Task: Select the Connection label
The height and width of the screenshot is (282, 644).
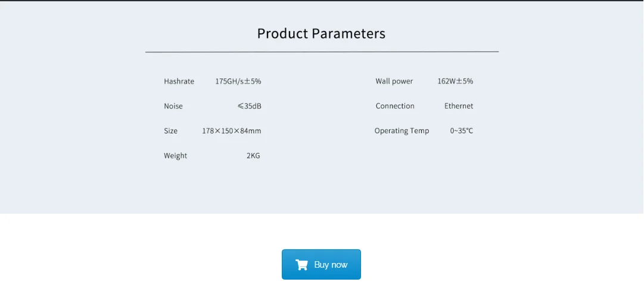Action: pyautogui.click(x=395, y=106)
